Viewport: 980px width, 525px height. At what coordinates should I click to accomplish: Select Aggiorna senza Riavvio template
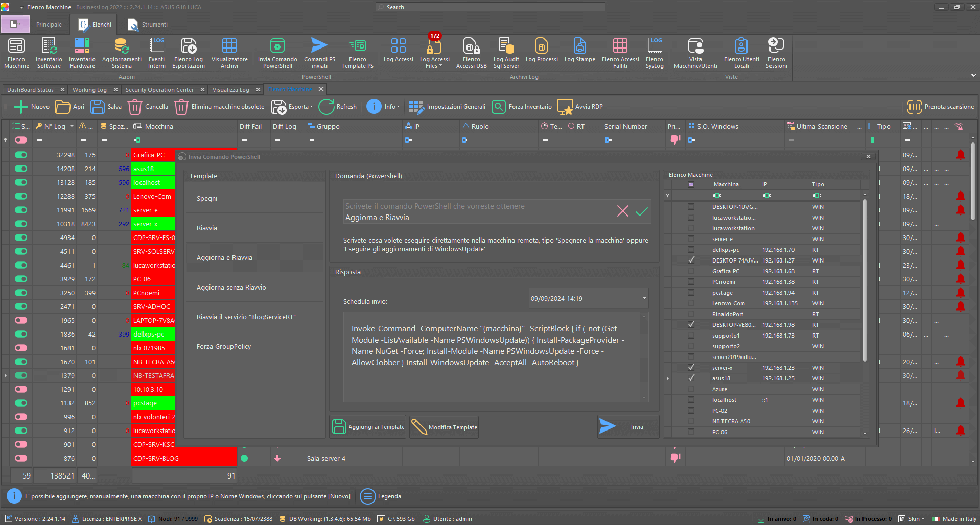click(x=254, y=287)
